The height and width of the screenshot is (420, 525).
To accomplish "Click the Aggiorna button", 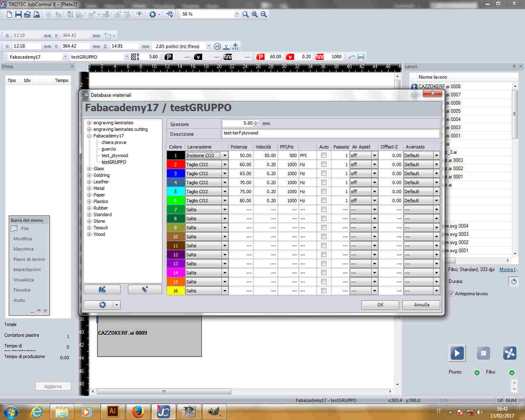I will 53,386.
